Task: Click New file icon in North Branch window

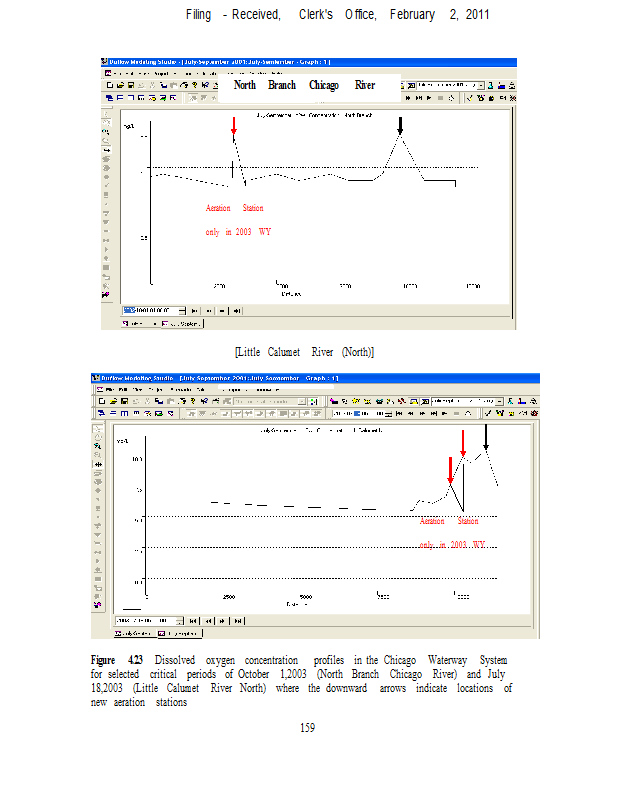Action: (110, 85)
